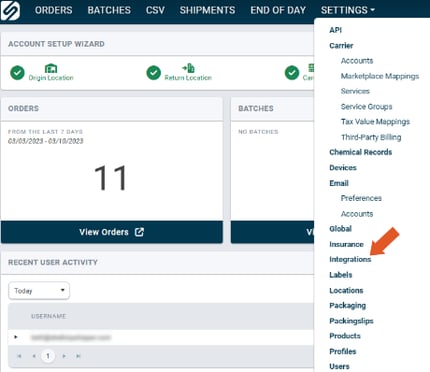This screenshot has width=430, height=372.
Task: Open the Orders tab
Action: (x=54, y=10)
